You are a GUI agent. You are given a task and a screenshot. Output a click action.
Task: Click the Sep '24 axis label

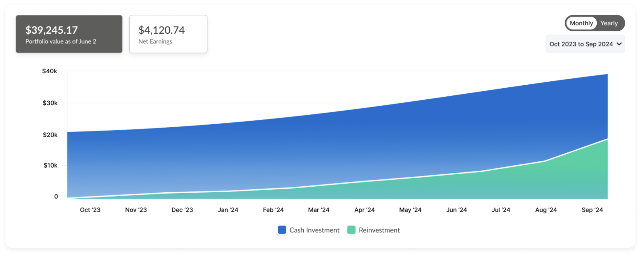coord(592,210)
